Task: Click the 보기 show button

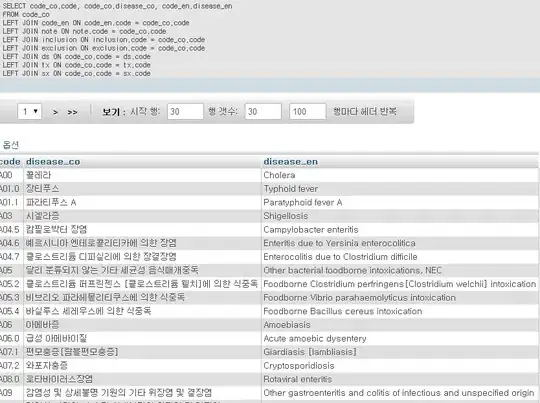Action: click(111, 112)
